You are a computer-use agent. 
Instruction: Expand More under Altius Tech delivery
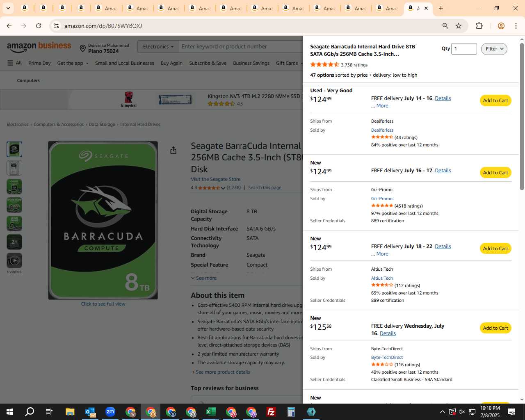pyautogui.click(x=382, y=254)
